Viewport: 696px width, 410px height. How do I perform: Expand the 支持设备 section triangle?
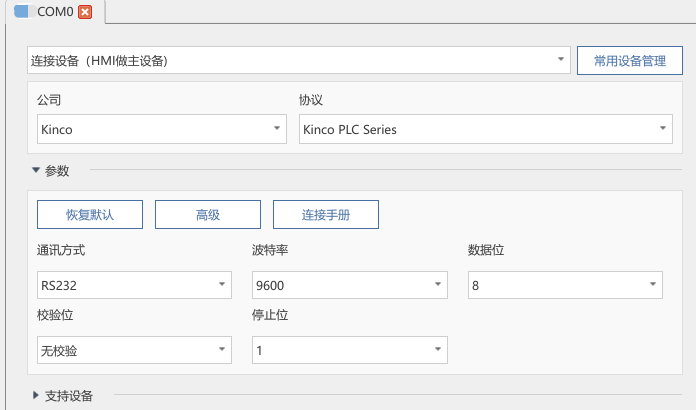(x=36, y=395)
